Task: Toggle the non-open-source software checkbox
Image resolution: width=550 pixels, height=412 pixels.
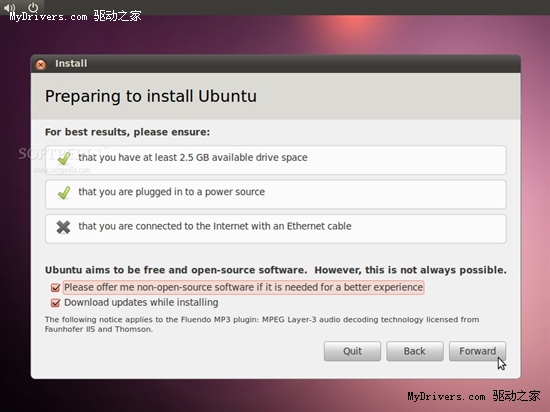Action: tap(55, 288)
